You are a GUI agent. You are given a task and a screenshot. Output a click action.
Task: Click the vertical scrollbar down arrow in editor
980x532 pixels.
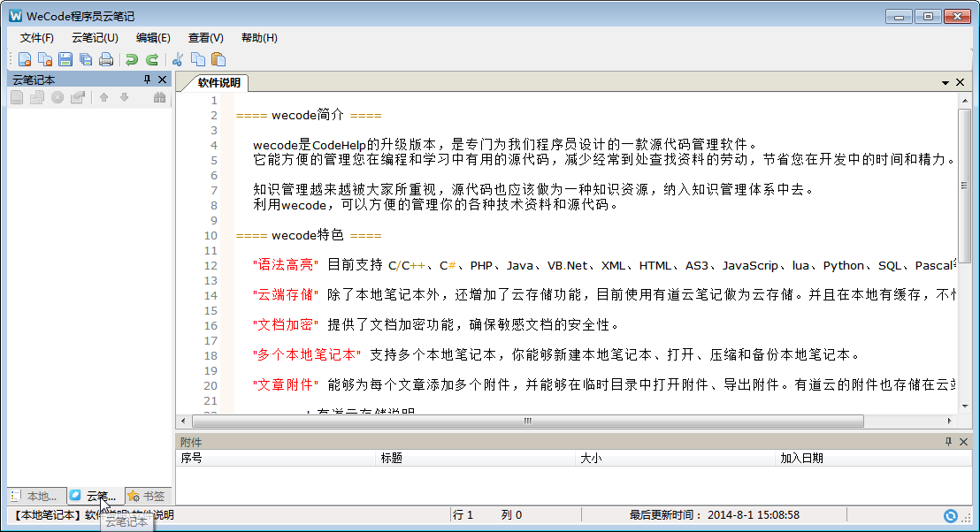[965, 406]
